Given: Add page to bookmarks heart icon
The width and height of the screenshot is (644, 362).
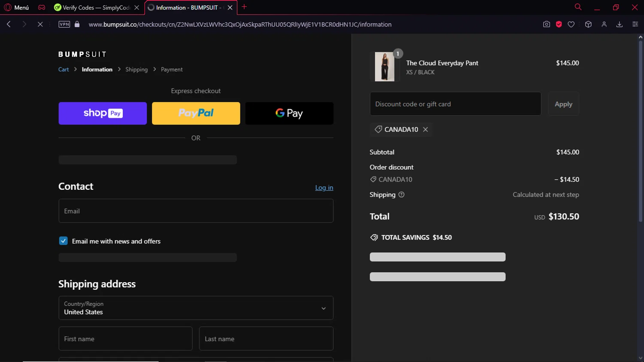Looking at the screenshot, I should click(571, 24).
